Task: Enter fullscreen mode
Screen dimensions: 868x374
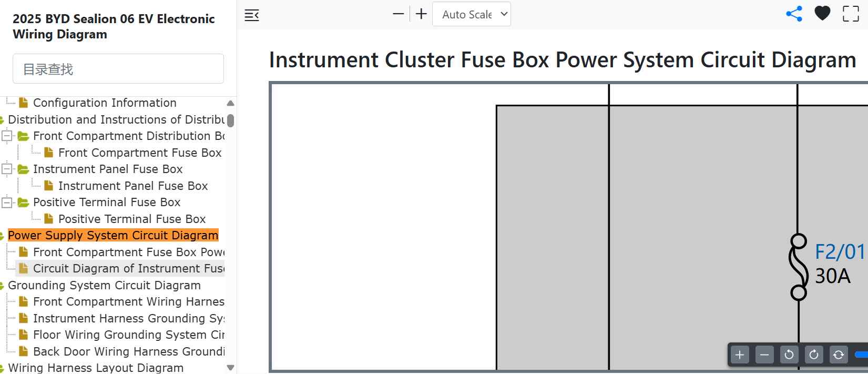Action: coord(851,14)
